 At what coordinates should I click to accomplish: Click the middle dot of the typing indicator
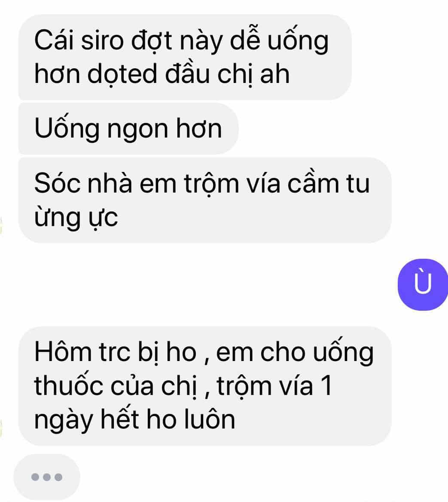click(x=47, y=477)
